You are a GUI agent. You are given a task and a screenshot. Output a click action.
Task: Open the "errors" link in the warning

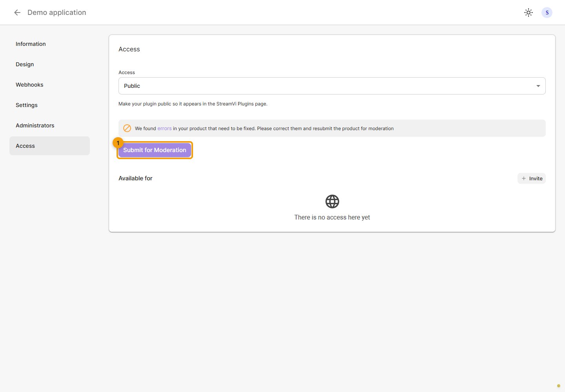(164, 129)
